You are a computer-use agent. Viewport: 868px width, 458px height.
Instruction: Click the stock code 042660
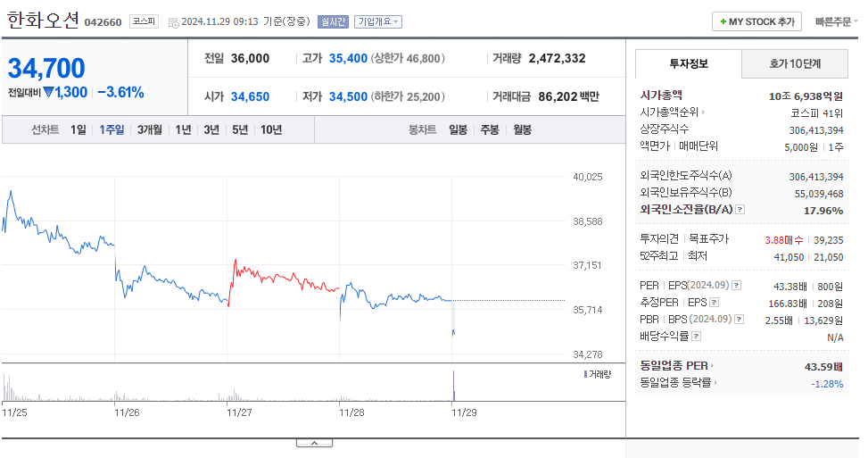(103, 22)
